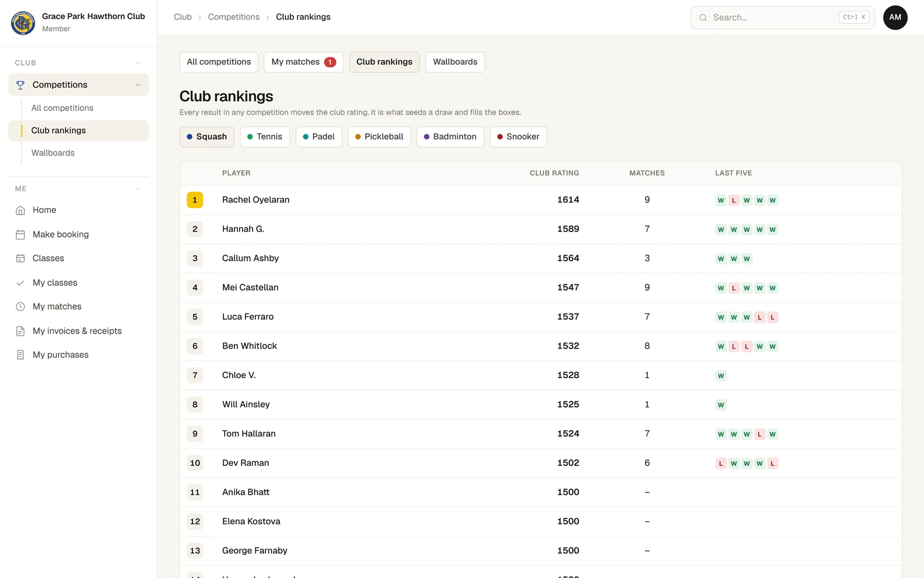
Task: Go to Competitions in the breadcrumb
Action: (234, 17)
